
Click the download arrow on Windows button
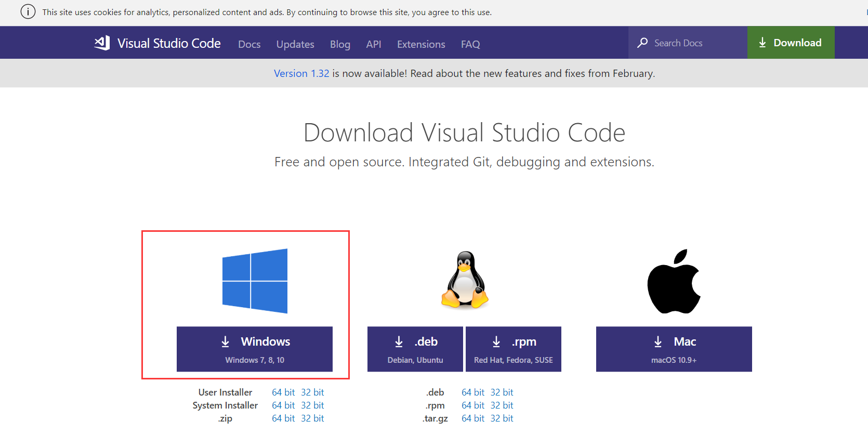225,341
